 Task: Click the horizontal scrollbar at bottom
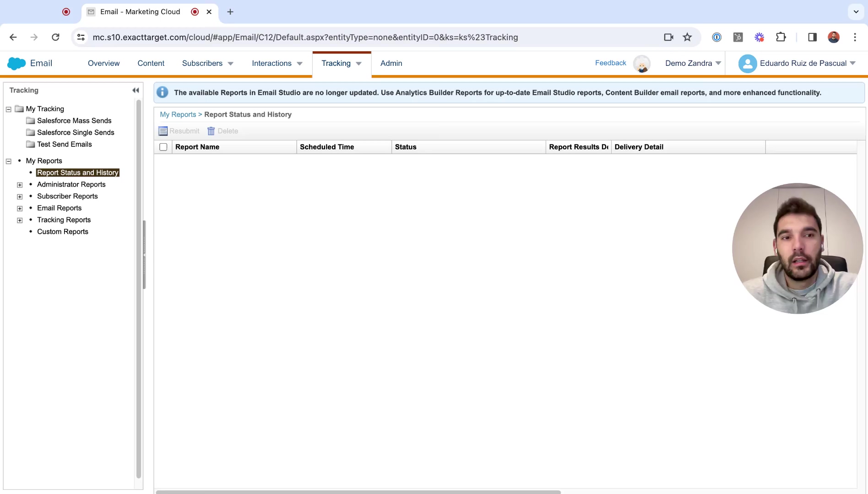tap(358, 492)
